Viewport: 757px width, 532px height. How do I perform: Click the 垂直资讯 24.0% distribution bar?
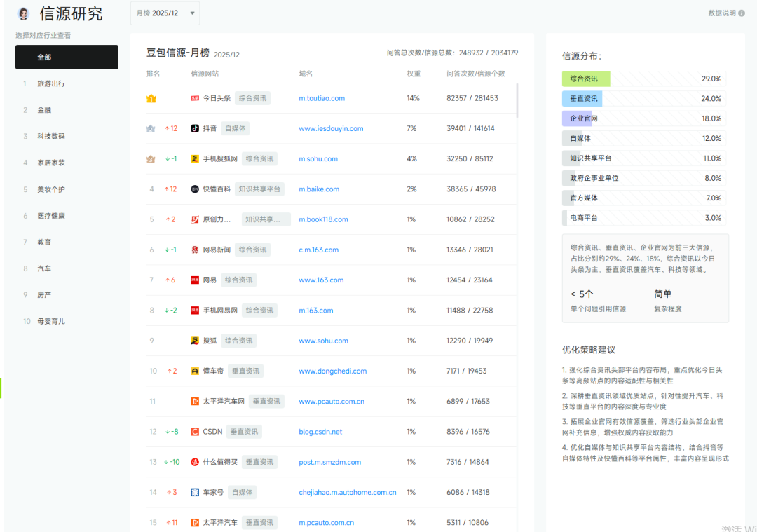[x=644, y=99]
